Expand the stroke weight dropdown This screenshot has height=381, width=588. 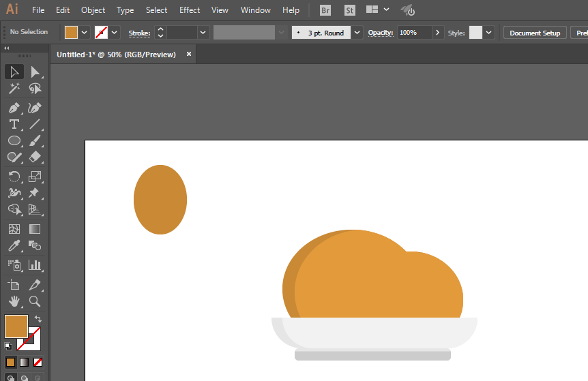click(203, 33)
